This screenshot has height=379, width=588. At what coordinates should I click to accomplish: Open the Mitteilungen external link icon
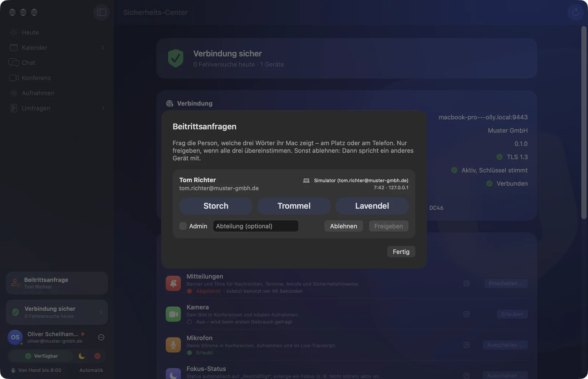pyautogui.click(x=466, y=284)
